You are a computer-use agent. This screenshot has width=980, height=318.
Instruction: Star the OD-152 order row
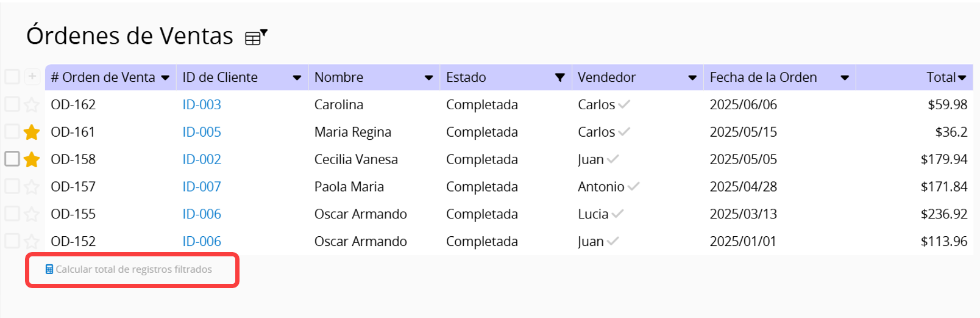(x=32, y=242)
